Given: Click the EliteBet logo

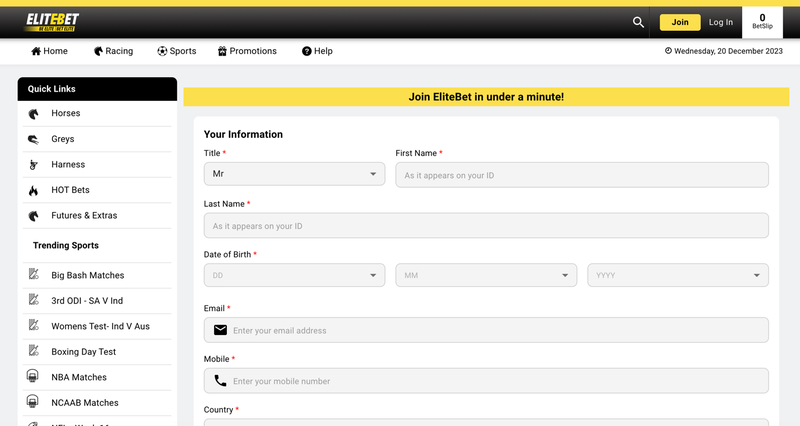Looking at the screenshot, I should [x=52, y=22].
